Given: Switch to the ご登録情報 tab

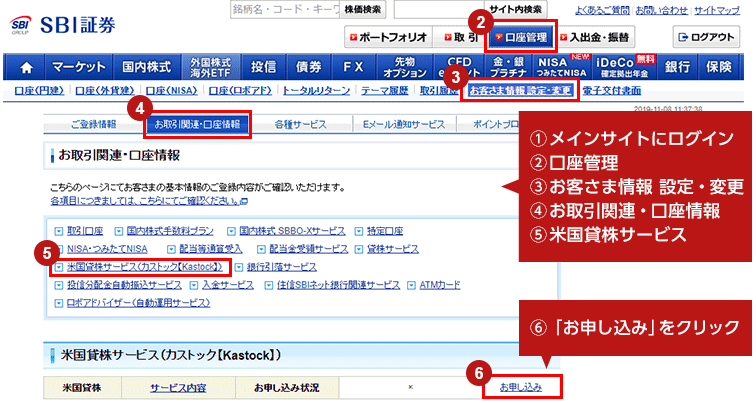Looking at the screenshot, I should (x=94, y=124).
